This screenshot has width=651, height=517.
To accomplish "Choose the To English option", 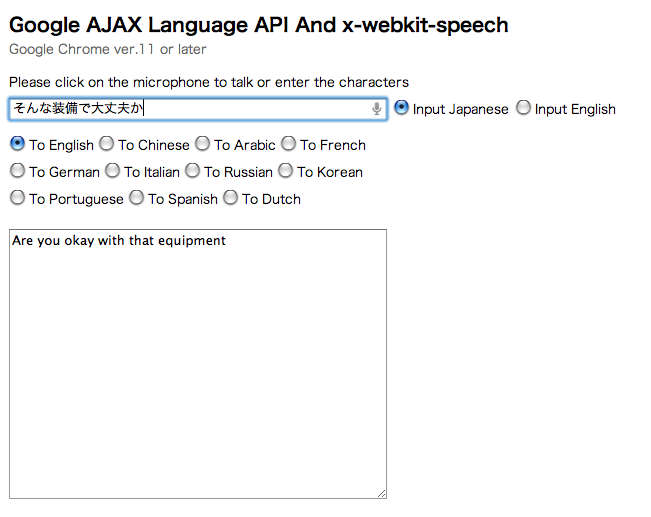I will tap(17, 144).
